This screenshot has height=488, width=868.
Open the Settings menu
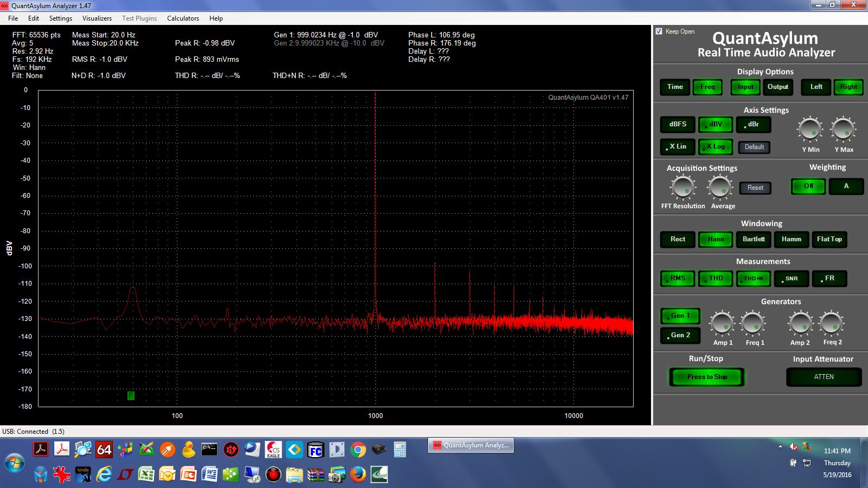click(61, 18)
